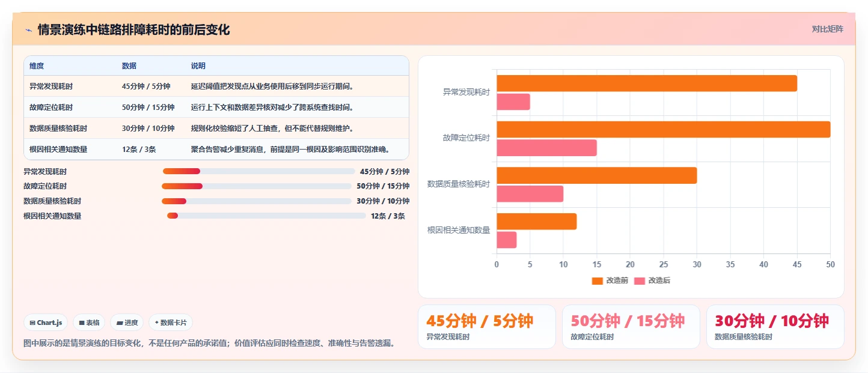This screenshot has height=373, width=868.
Task: Select the 进度 chip
Action: click(127, 323)
